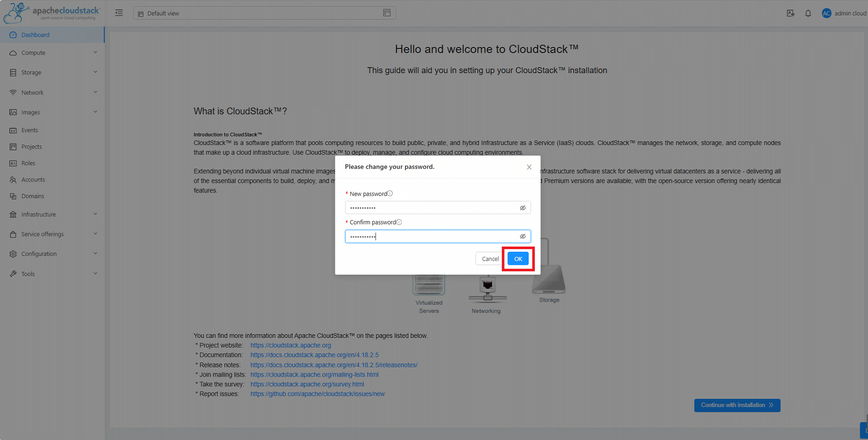Click the Roles ID card icon
This screenshot has width=868, height=440.
[x=13, y=164]
